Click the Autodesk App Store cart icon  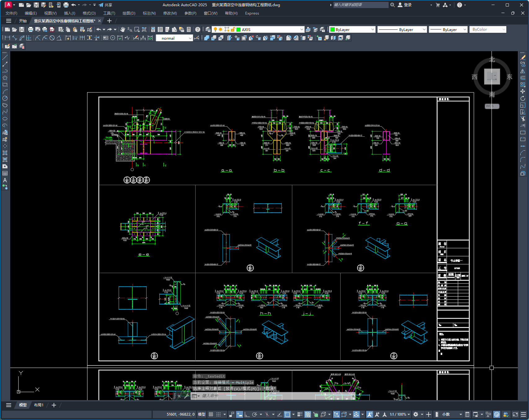(x=438, y=5)
